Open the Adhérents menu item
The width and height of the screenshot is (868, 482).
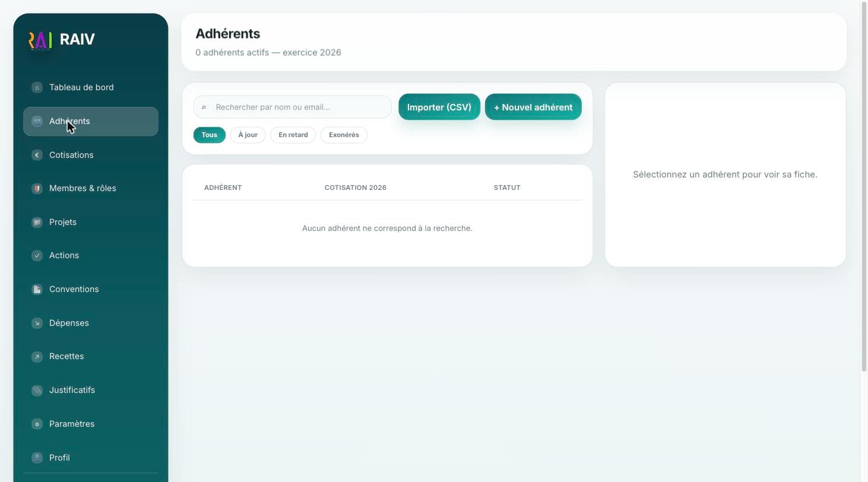point(91,121)
